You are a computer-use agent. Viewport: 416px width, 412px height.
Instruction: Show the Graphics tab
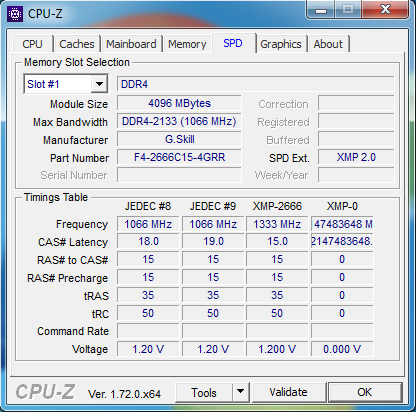click(281, 44)
